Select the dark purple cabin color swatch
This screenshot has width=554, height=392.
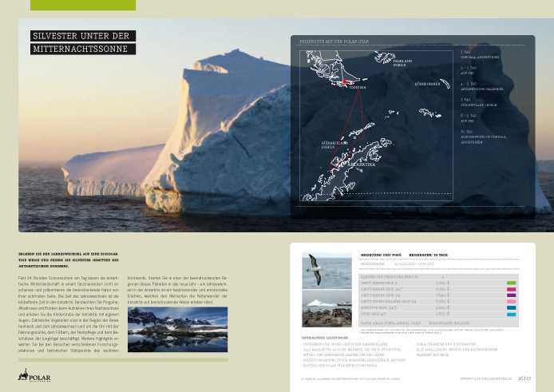(x=511, y=296)
